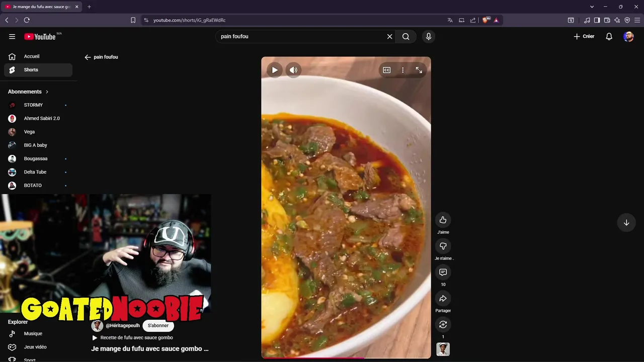Click the S'abonner subscribe button
Image resolution: width=644 pixels, height=362 pixels.
[158, 325]
